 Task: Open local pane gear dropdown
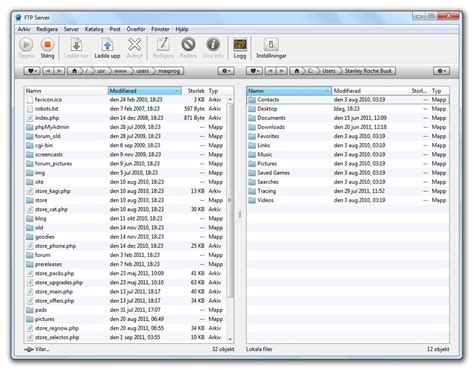[x=441, y=71]
